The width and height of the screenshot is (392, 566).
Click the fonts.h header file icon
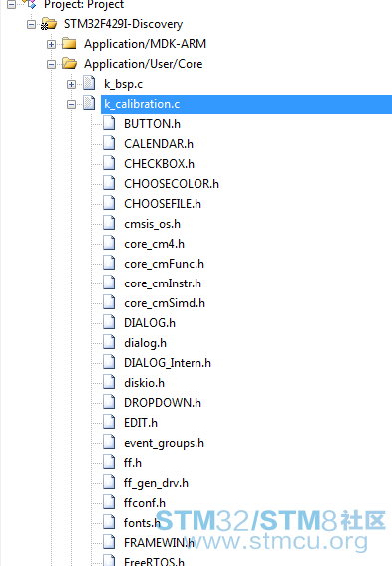(109, 522)
